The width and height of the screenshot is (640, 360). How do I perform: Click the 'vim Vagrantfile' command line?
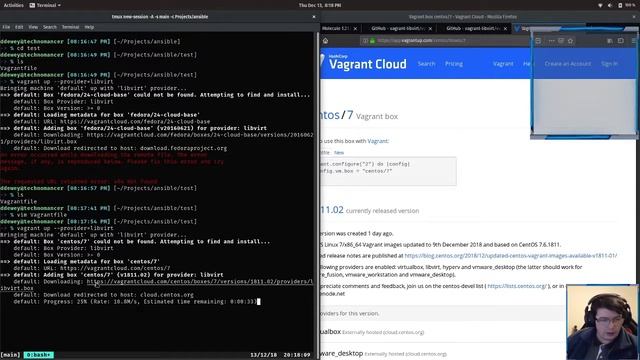coord(38,215)
